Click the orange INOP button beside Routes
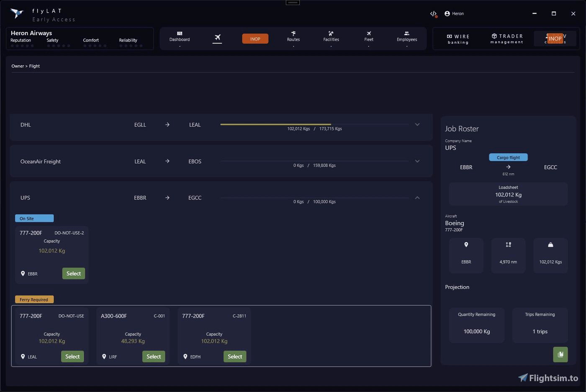586x392 pixels. [255, 39]
